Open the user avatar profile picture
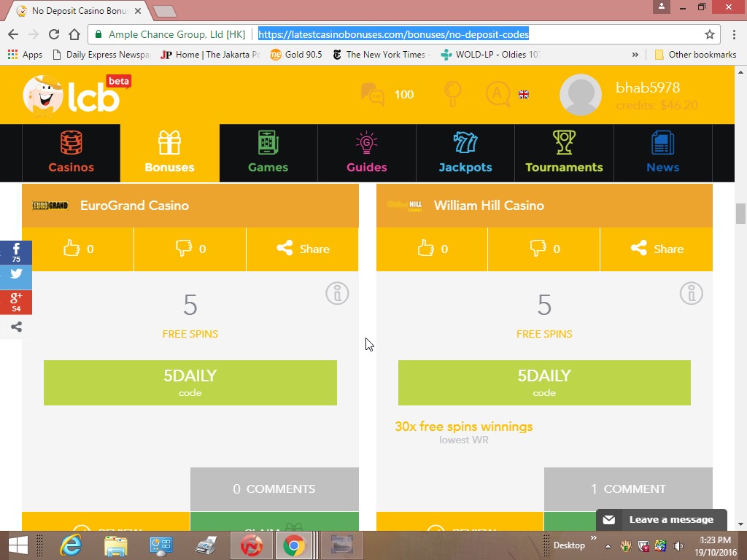The width and height of the screenshot is (747, 560). click(x=580, y=95)
